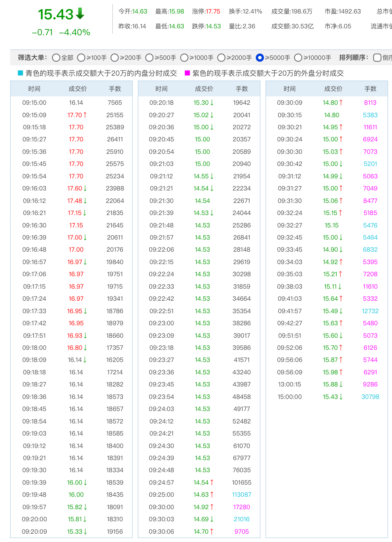Screen dimensions: 392x542
Task: Click the down arrow in 09:18:09 row
Action: pos(85,360)
